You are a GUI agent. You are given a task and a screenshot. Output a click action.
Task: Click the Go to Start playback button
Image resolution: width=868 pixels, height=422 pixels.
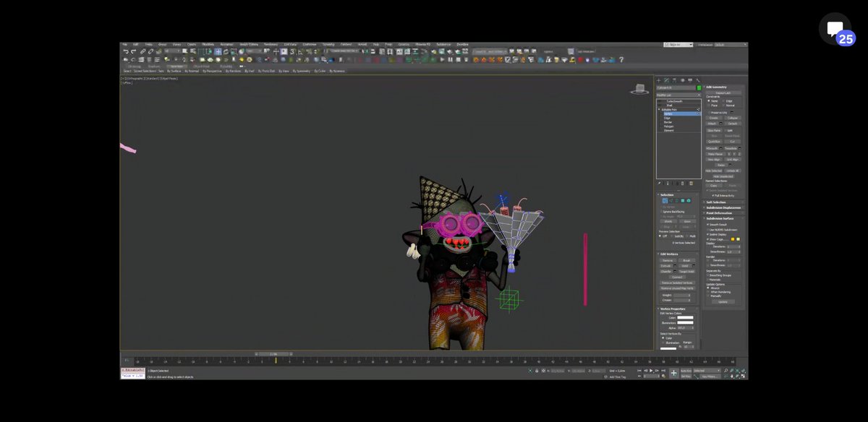[x=639, y=371]
